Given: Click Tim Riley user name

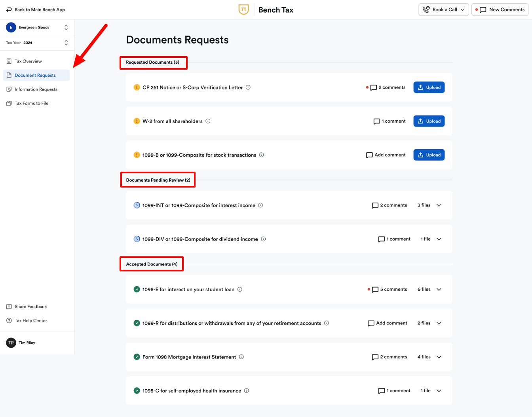Looking at the screenshot, I should [27, 343].
